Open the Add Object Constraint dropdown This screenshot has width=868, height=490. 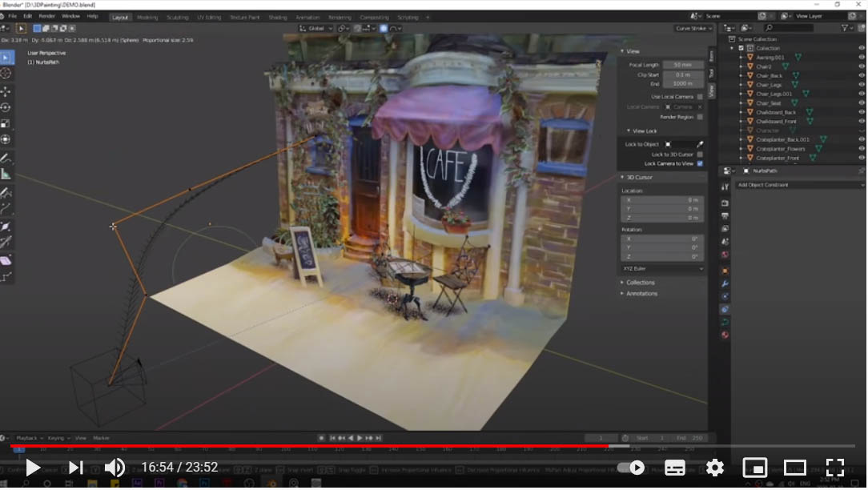tap(799, 185)
